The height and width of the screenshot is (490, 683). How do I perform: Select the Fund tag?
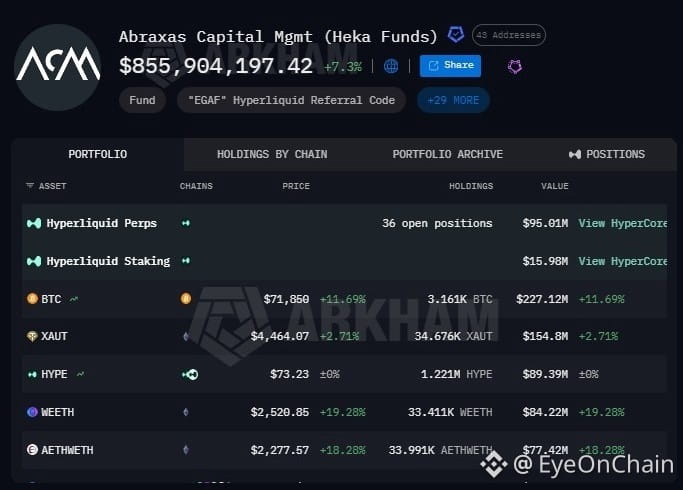[x=142, y=100]
